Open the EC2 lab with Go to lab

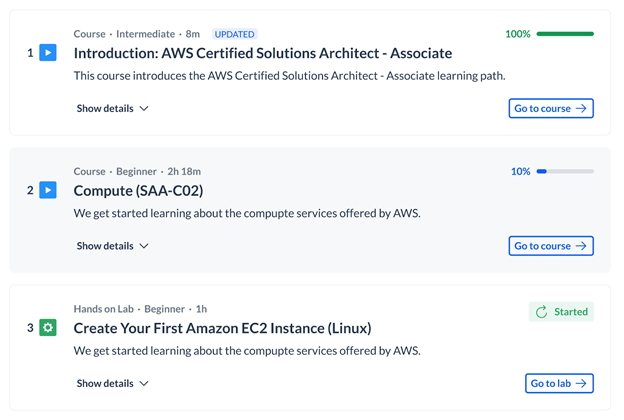[559, 383]
